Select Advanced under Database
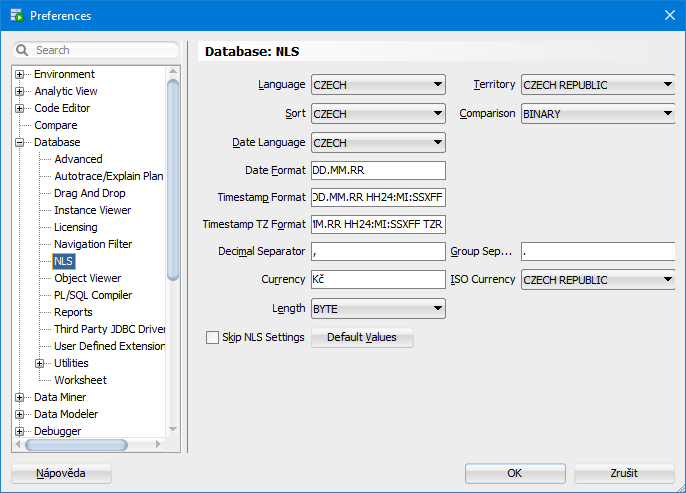 click(x=78, y=159)
